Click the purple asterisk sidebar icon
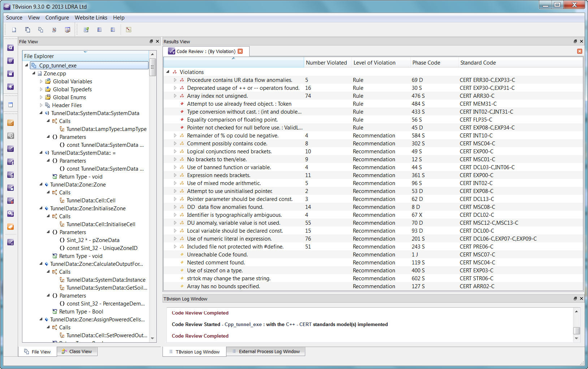 [x=10, y=87]
